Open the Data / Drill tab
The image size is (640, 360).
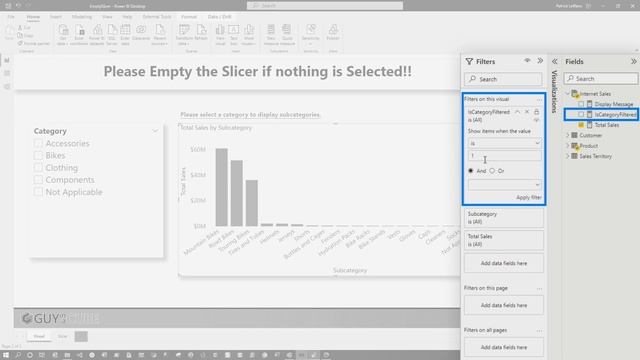click(220, 17)
